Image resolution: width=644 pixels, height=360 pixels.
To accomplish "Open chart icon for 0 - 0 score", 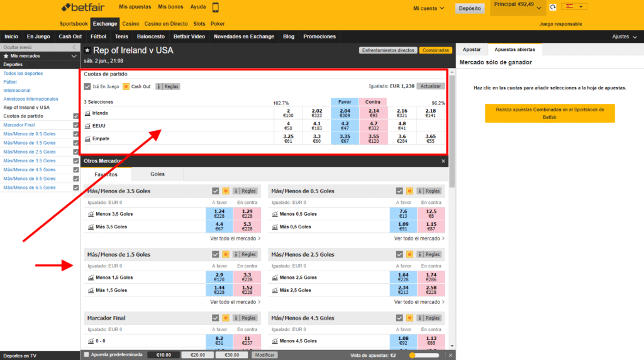I will [91, 341].
